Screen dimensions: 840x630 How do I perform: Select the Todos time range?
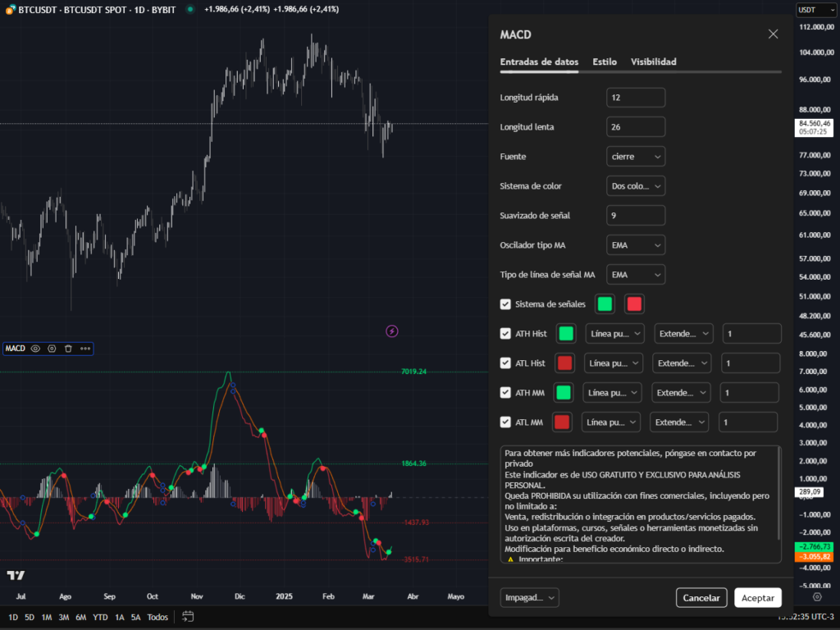pos(157,617)
